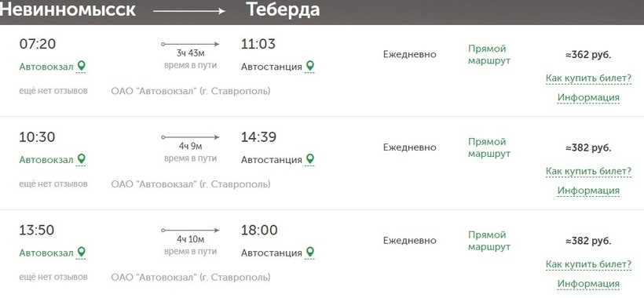Click map pin next to 14:39 Автостанция

pyautogui.click(x=310, y=158)
